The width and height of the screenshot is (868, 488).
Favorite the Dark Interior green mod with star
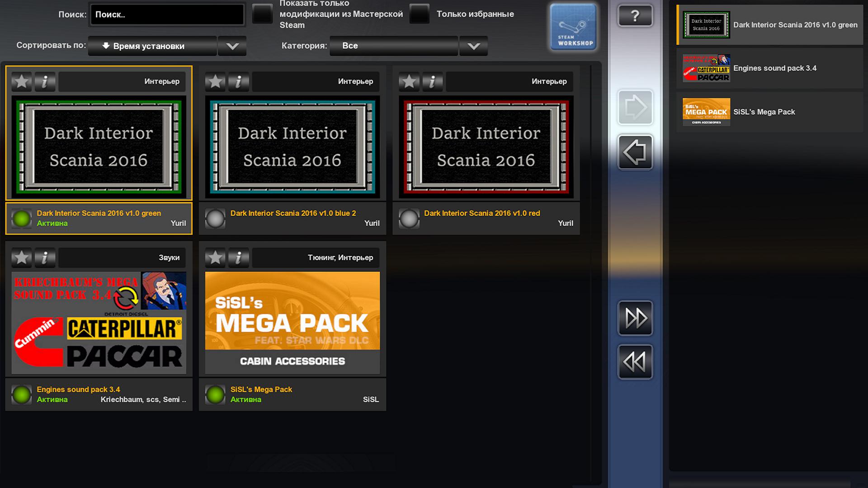(x=21, y=82)
